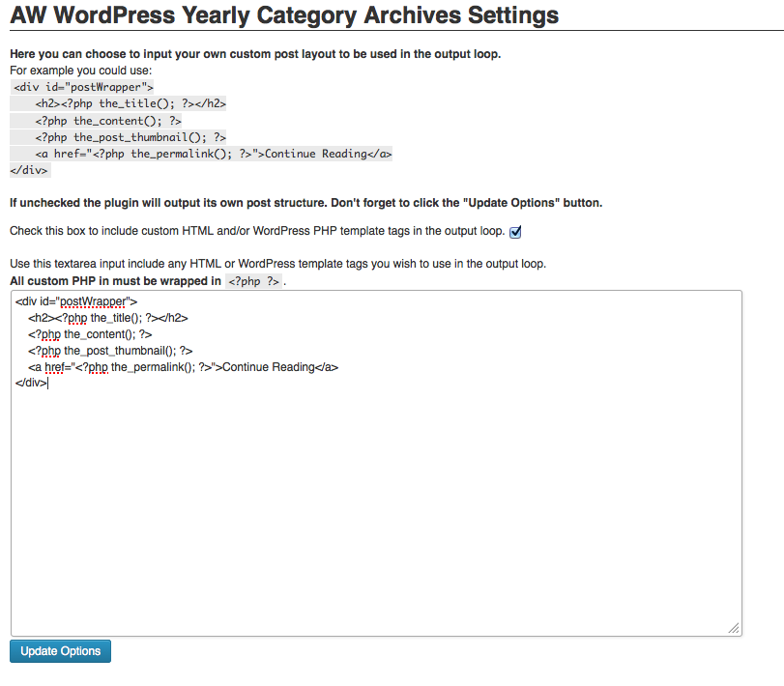The image size is (784, 686).
Task: Click the inline '<?php ?>' code snippet
Action: (253, 281)
